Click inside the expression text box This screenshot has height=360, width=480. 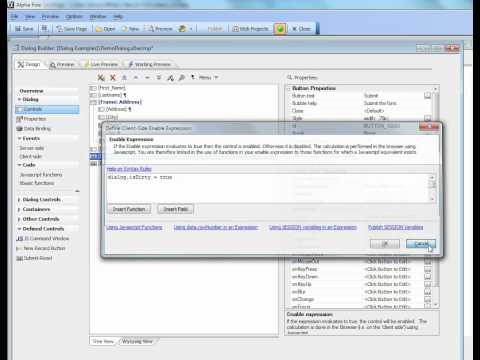coord(267,188)
